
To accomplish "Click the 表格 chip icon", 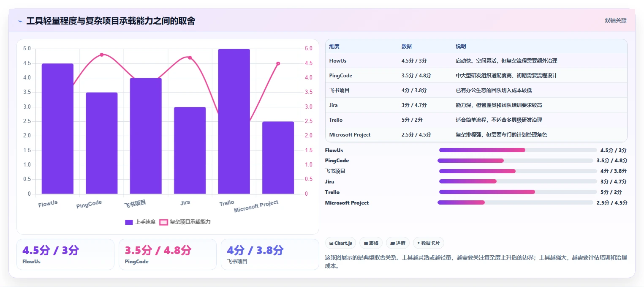I will [x=366, y=243].
